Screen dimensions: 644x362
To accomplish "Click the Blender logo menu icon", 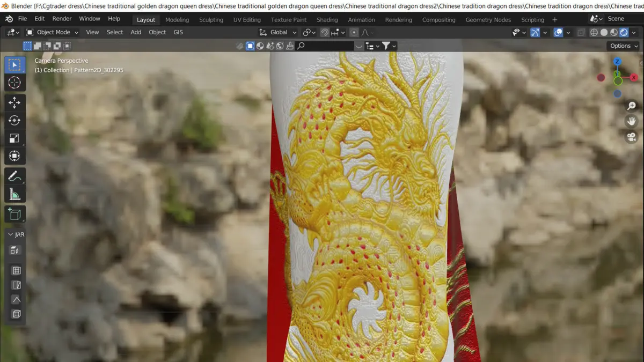I will (9, 19).
